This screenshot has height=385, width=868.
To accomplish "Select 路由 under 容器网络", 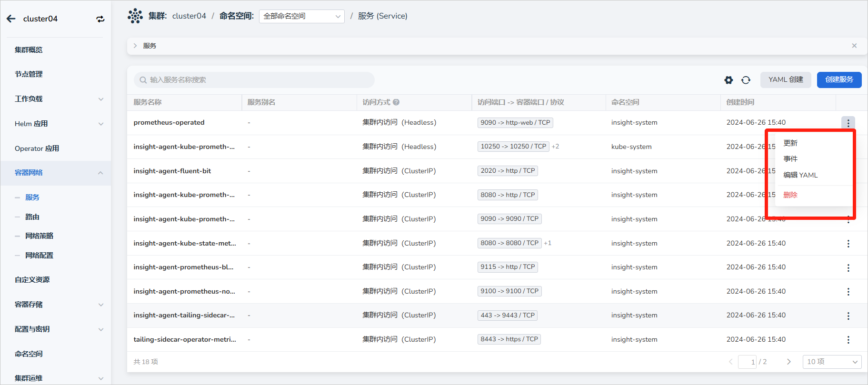I will coord(32,217).
